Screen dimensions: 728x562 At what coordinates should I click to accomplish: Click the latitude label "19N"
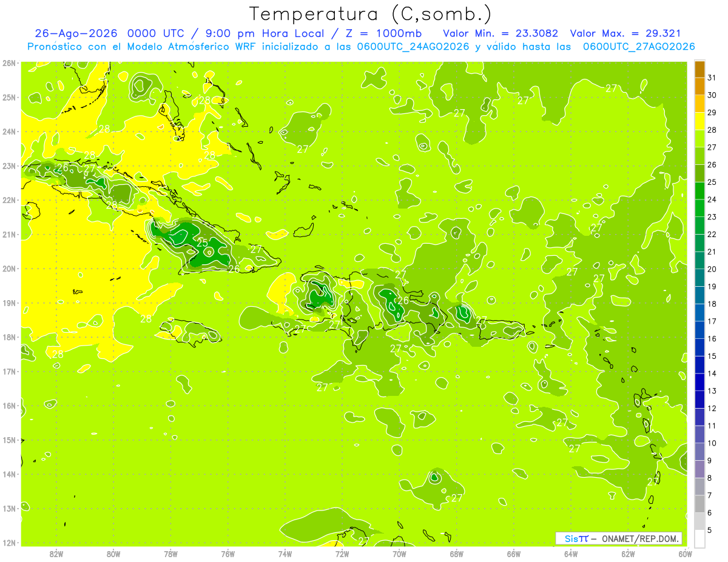(x=9, y=303)
